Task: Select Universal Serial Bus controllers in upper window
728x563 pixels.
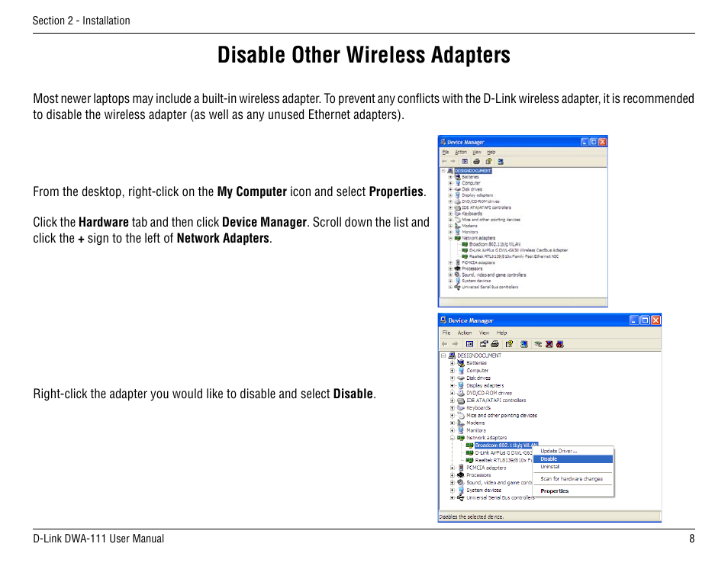Action: (x=490, y=287)
